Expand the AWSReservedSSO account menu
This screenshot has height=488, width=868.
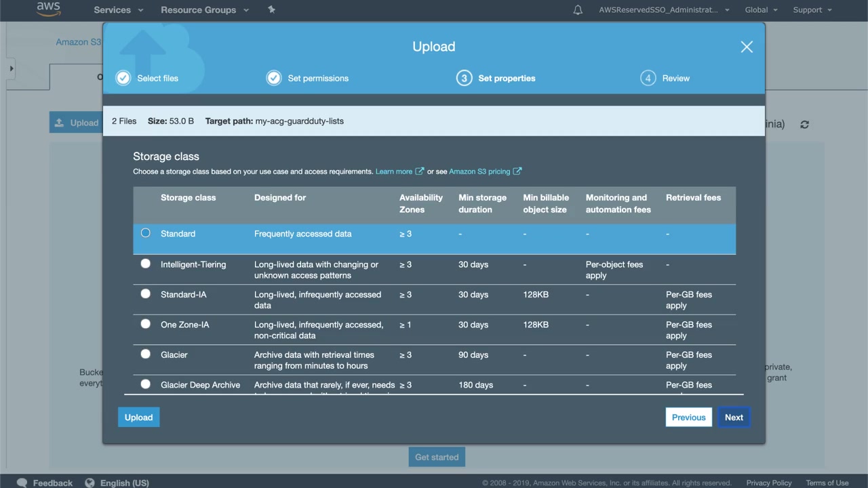[664, 10]
